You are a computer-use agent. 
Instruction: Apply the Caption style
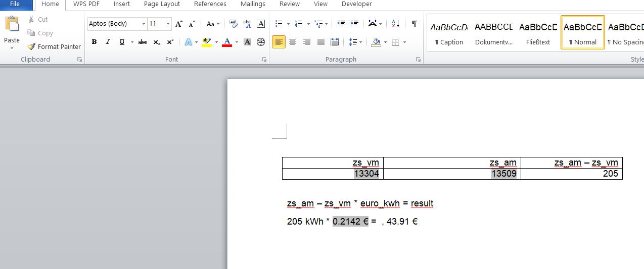pos(449,33)
